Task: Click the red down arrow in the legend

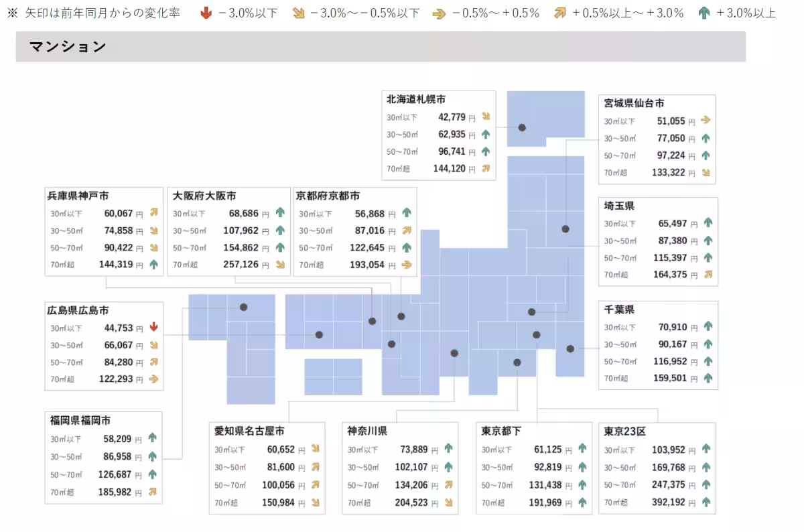Action: 207,13
